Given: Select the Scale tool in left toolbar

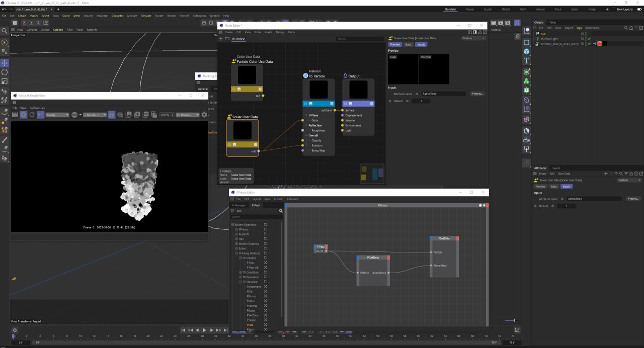Looking at the screenshot, I should [x=5, y=81].
